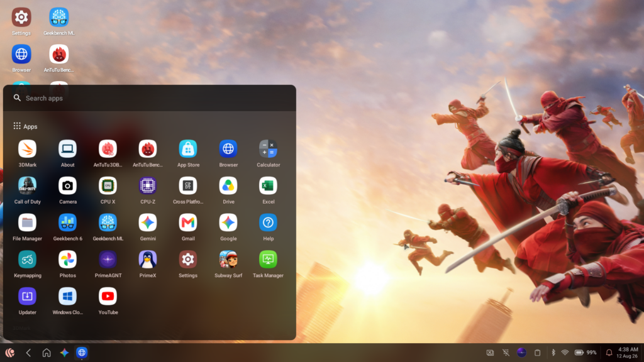Open YouTube
This screenshot has width=644, height=362.
(108, 297)
